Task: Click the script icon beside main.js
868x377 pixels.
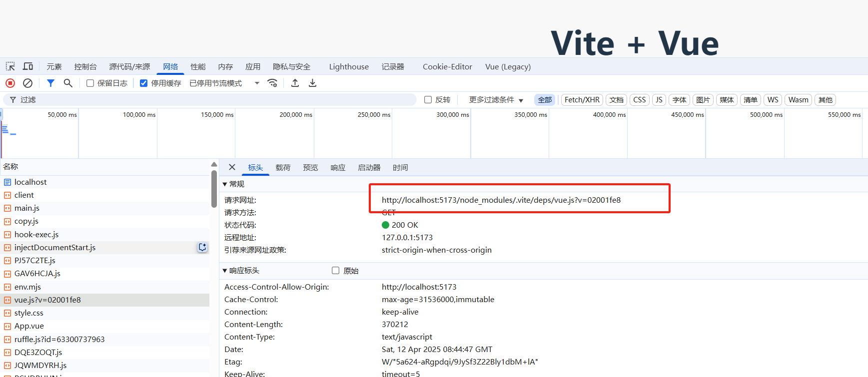Action: (x=7, y=208)
